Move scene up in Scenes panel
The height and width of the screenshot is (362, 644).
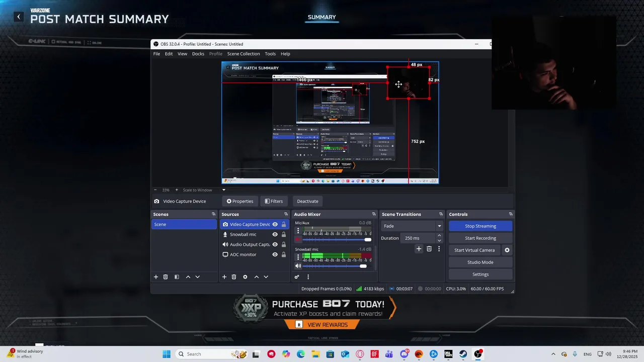[x=188, y=277]
